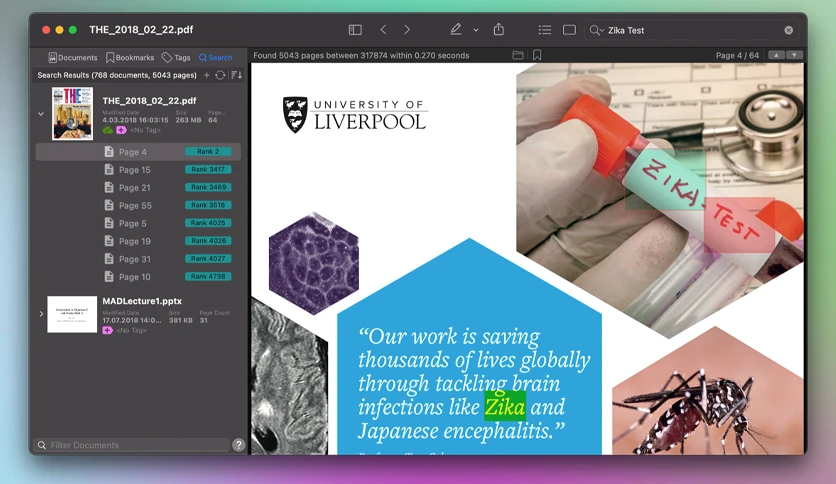836x484 pixels.
Task: Add a tag to THE_2018_02_22.pdf
Action: [x=122, y=130]
